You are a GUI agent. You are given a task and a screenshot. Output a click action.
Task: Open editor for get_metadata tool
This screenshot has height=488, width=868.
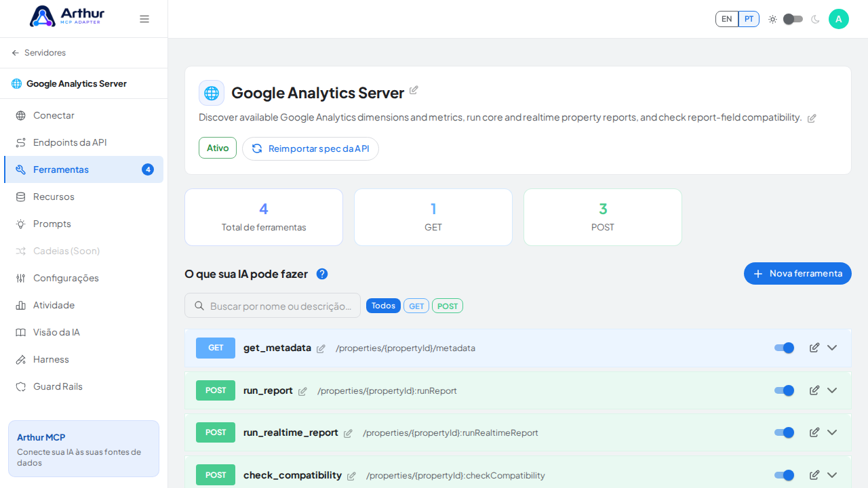(814, 348)
